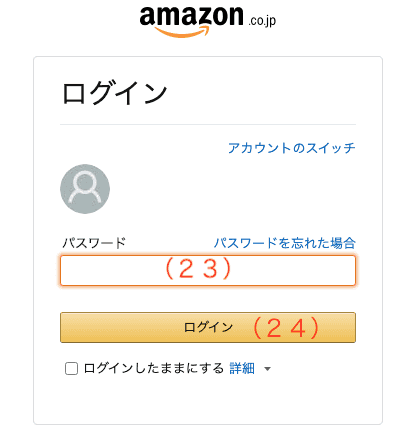Viewport: 419px width, 446px height.
Task: Click the gray user avatar icon
Action: click(85, 189)
